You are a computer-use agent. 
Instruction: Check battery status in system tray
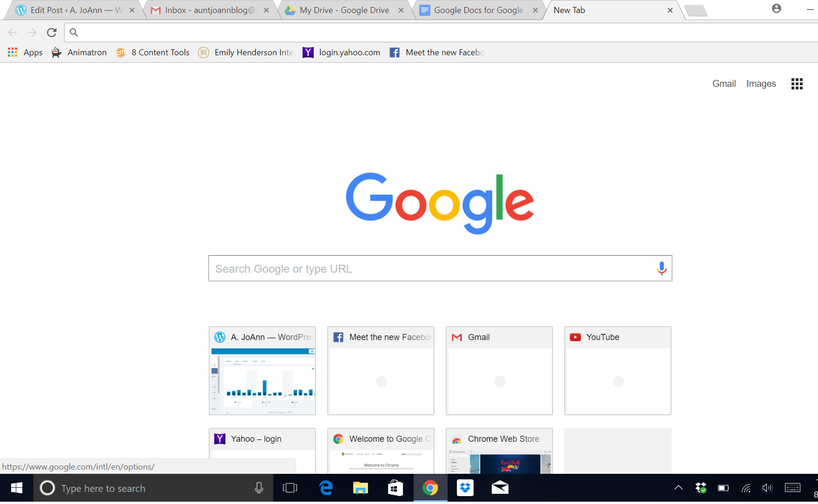tap(723, 488)
